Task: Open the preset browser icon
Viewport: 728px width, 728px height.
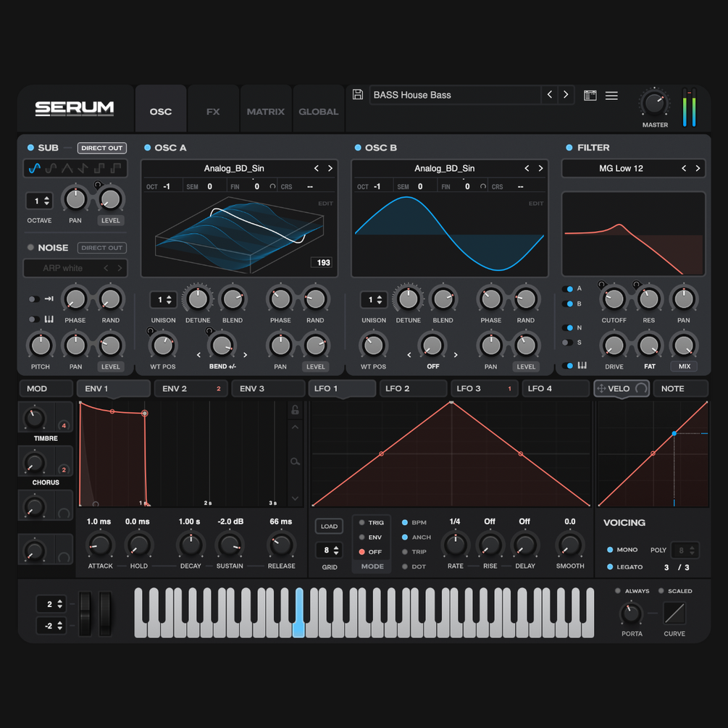Action: pos(590,96)
